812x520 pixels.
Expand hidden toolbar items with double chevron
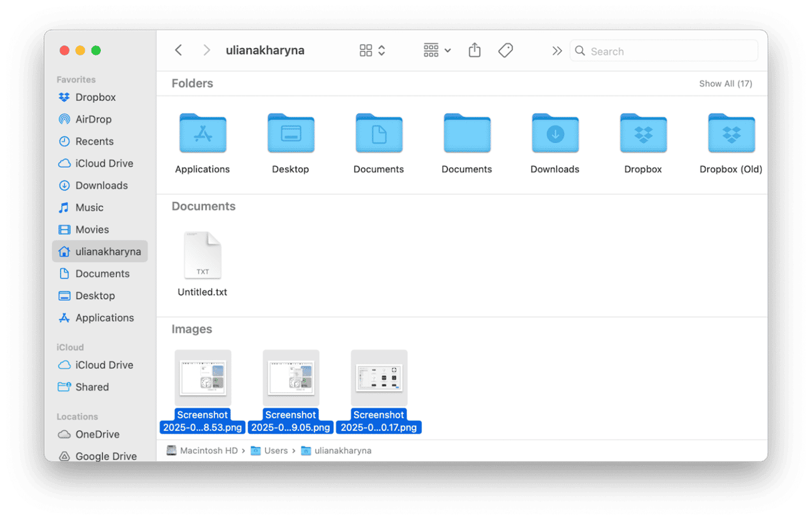pyautogui.click(x=556, y=51)
